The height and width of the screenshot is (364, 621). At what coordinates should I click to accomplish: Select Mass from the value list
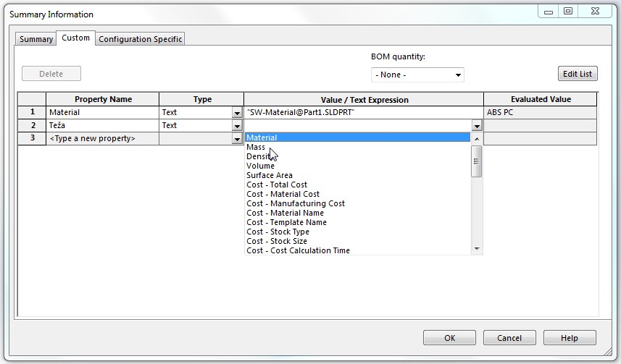click(256, 147)
